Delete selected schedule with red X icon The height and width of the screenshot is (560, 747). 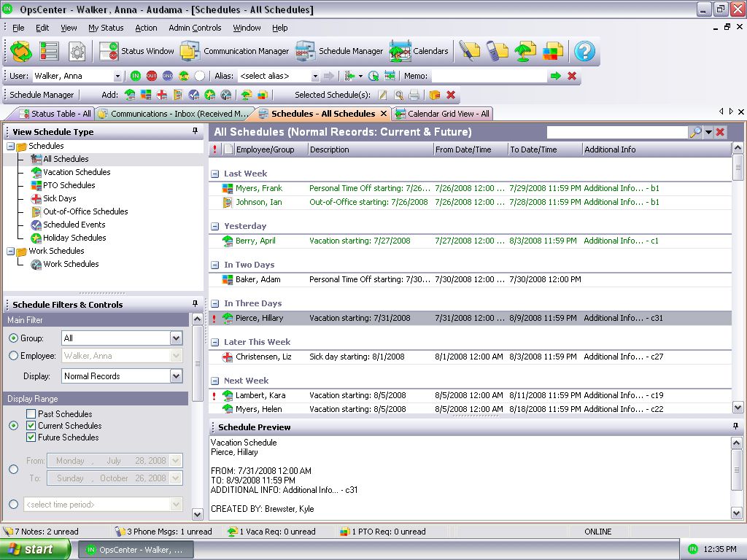coord(451,95)
